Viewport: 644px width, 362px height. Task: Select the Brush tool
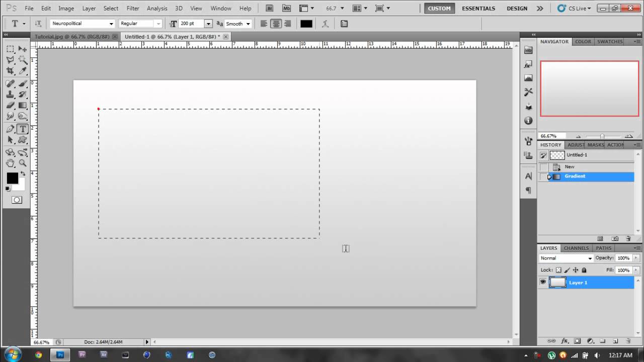point(23,83)
